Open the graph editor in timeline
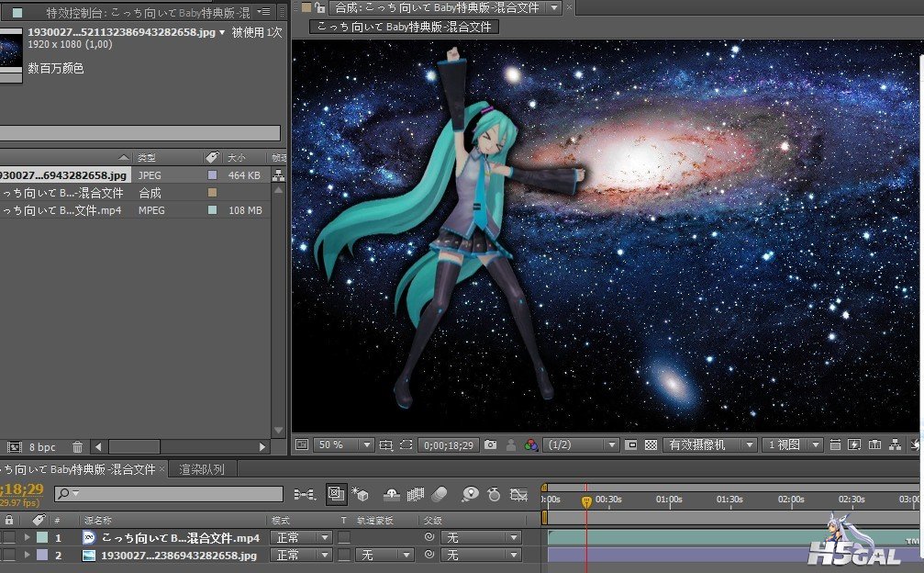The image size is (924, 573). pos(518,495)
